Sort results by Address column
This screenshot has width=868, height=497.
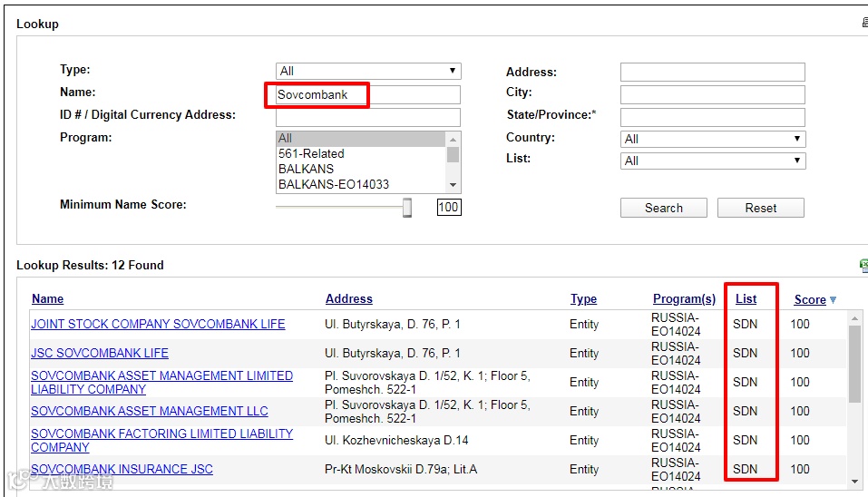(x=349, y=299)
